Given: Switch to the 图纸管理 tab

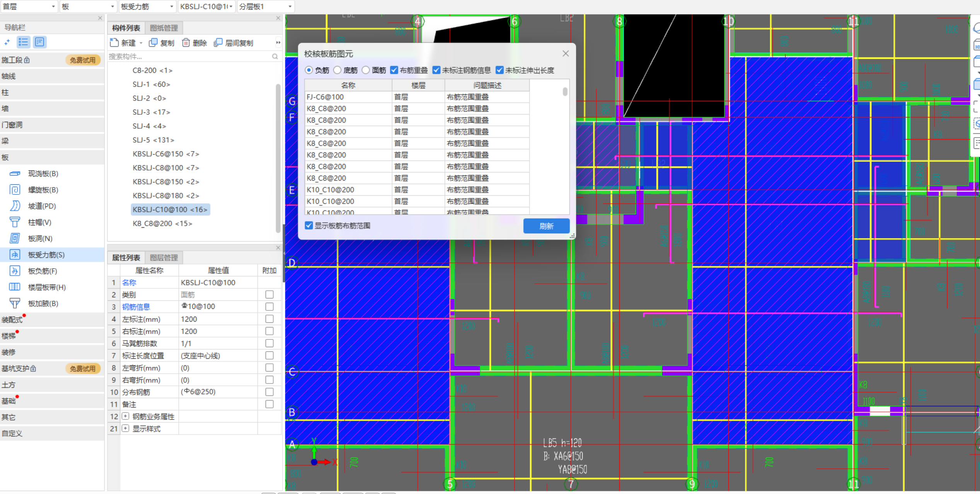Looking at the screenshot, I should (164, 28).
